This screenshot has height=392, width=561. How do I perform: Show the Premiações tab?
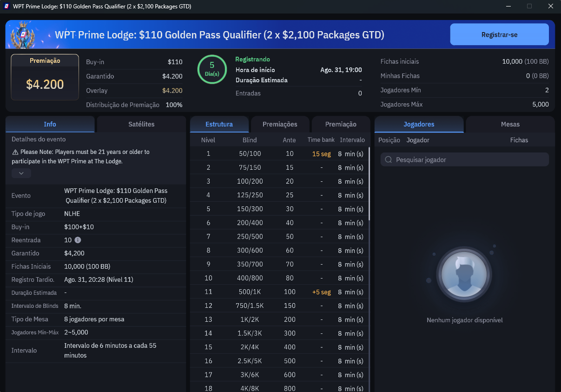click(x=280, y=124)
